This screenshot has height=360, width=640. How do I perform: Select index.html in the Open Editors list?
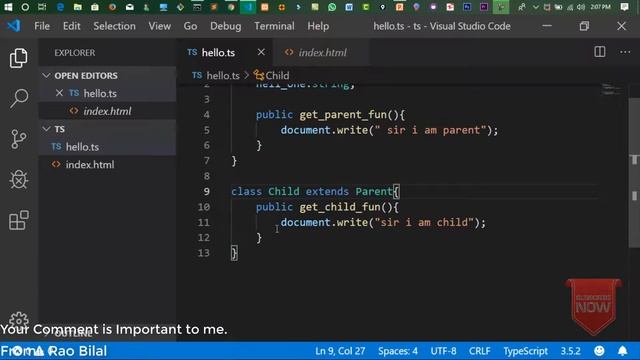point(107,111)
